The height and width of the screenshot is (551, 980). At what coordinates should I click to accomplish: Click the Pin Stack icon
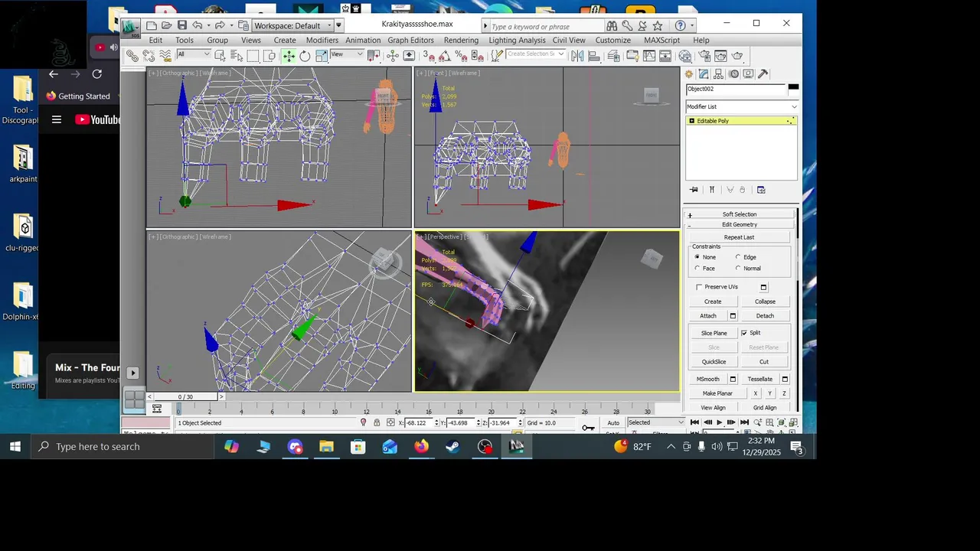[x=694, y=190]
